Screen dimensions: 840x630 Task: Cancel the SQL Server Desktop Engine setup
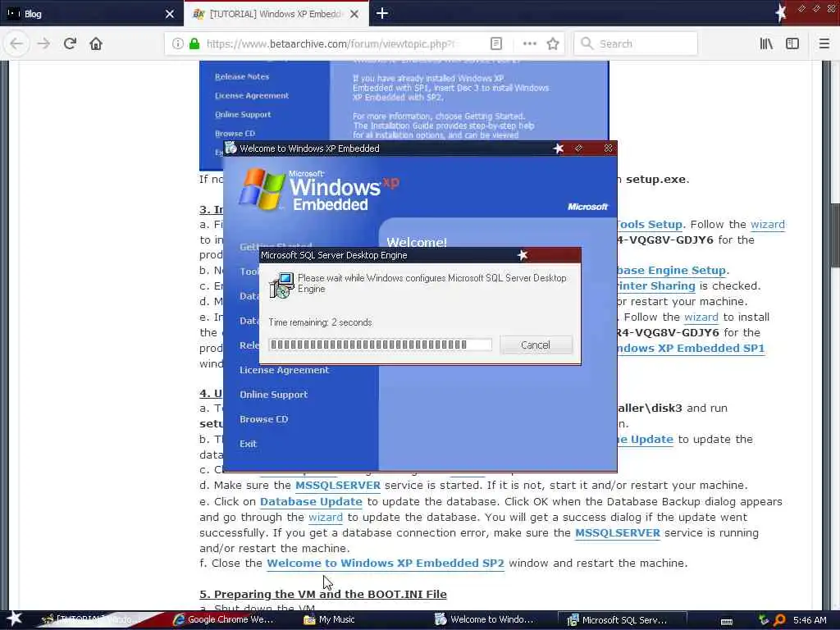tap(536, 345)
